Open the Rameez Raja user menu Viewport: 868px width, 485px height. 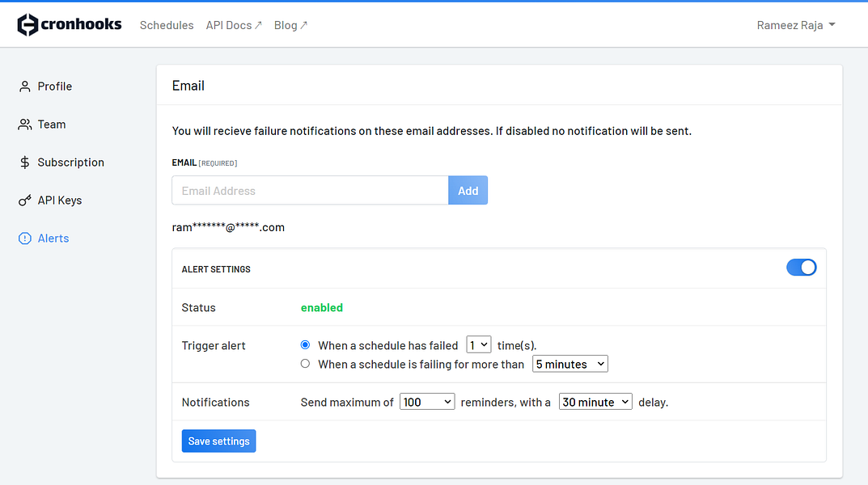point(796,25)
